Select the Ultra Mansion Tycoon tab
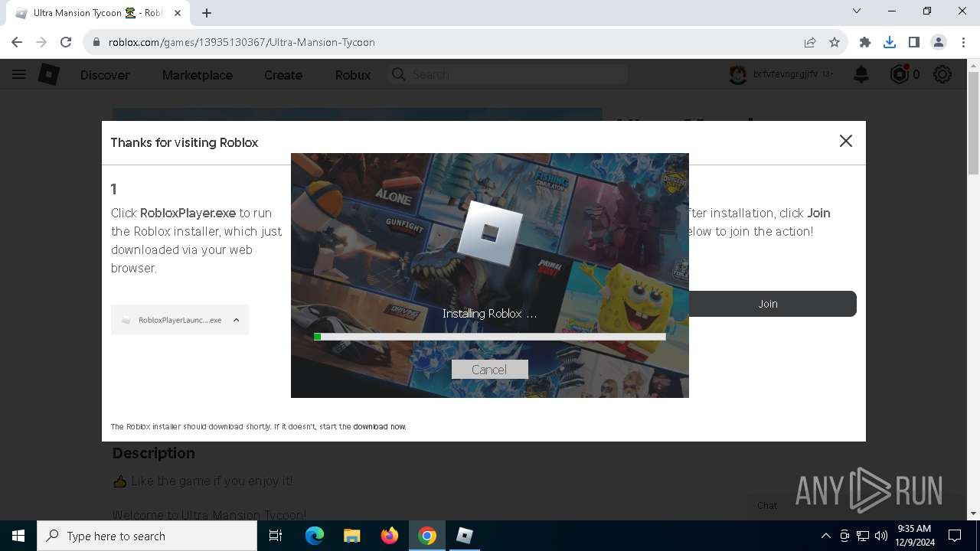 tap(98, 13)
